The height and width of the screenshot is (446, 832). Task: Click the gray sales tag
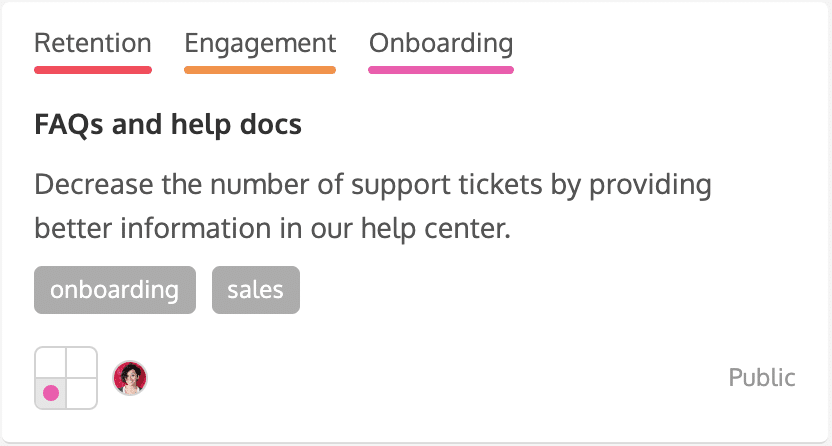pos(256,290)
